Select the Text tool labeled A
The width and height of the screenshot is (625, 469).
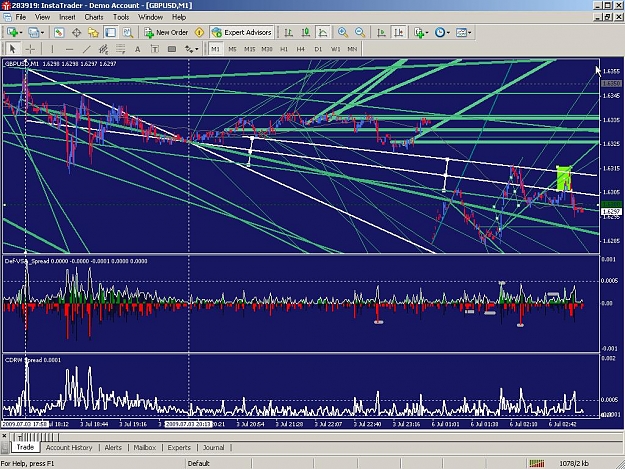tap(138, 49)
